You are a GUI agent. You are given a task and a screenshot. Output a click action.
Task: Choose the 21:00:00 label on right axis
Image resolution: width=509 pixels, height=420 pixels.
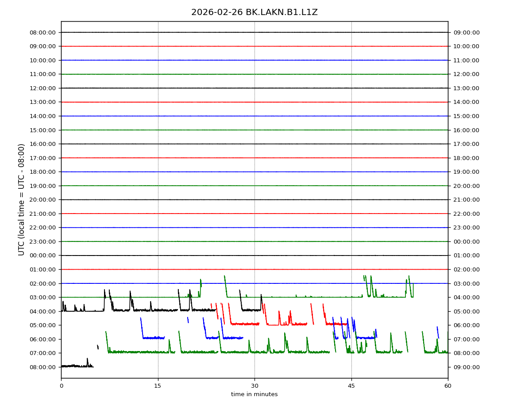click(x=466, y=199)
